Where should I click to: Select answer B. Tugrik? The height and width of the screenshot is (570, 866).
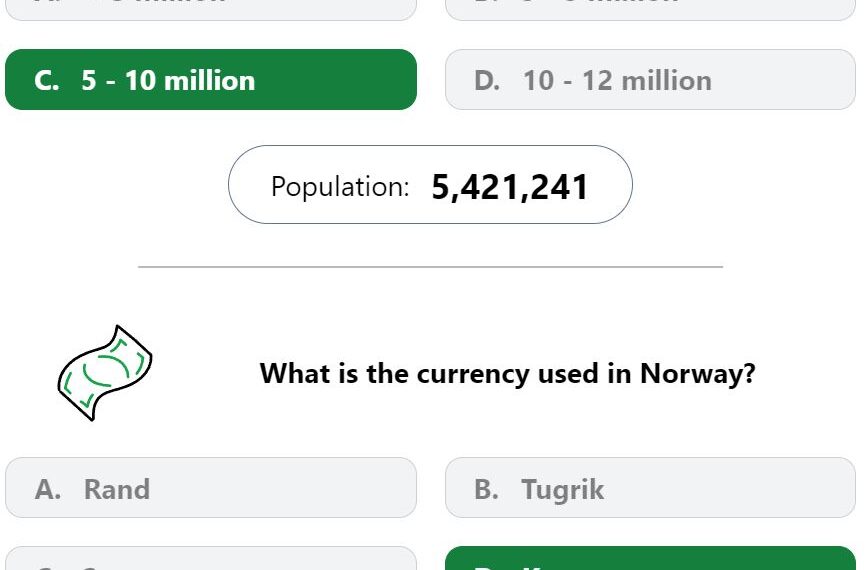tap(650, 488)
